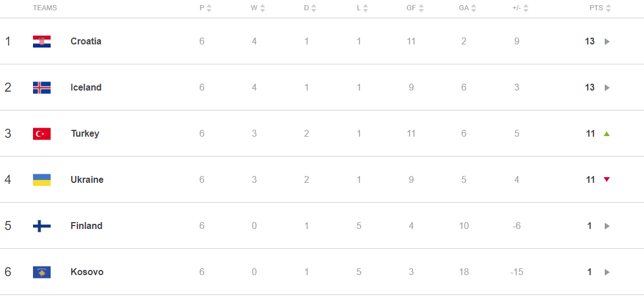Sort by the P column header
This screenshot has height=299, width=644.
point(205,8)
